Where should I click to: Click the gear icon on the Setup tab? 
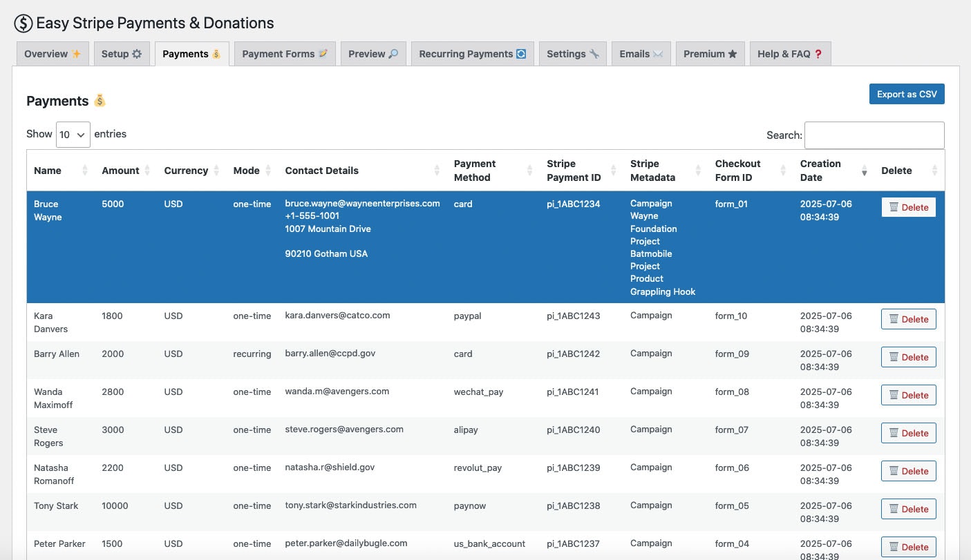[x=138, y=53]
